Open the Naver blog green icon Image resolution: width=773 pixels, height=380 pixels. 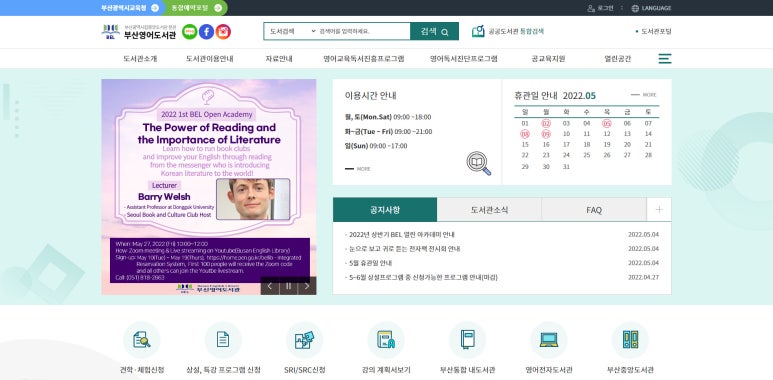tap(189, 32)
